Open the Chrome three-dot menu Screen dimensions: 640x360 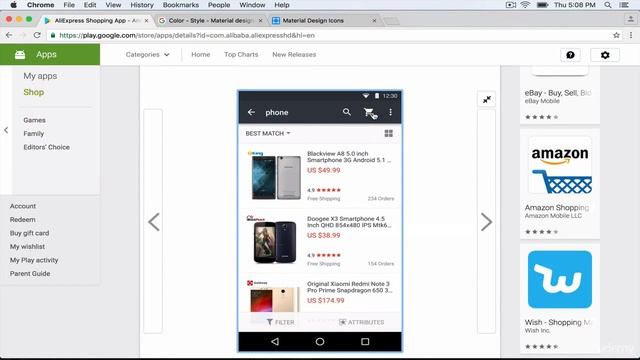[x=631, y=36]
